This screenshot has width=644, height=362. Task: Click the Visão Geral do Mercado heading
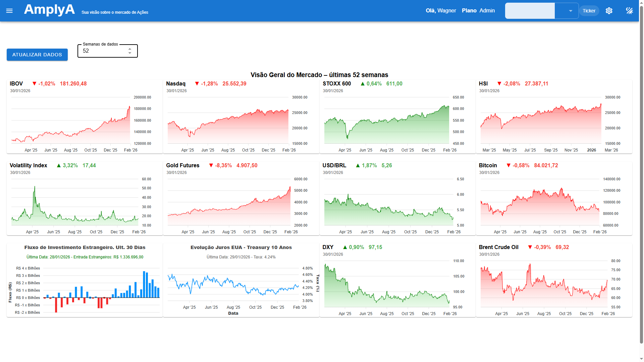319,75
